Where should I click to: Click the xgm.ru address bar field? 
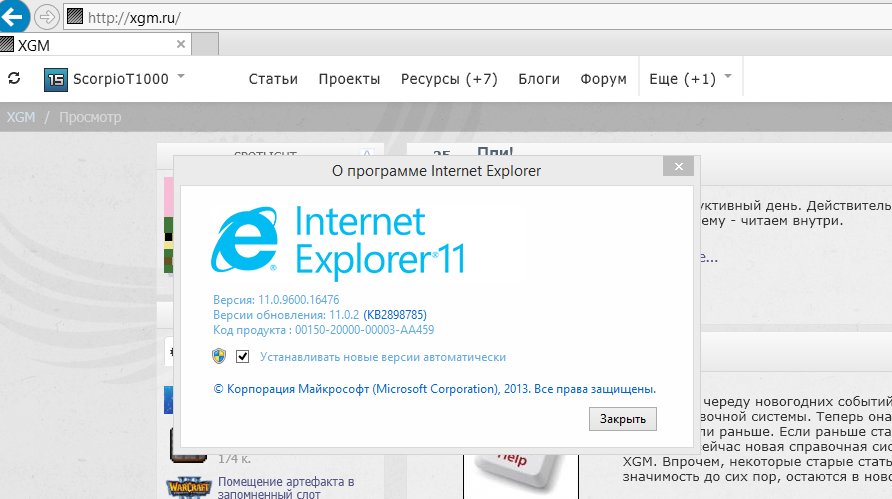point(478,17)
